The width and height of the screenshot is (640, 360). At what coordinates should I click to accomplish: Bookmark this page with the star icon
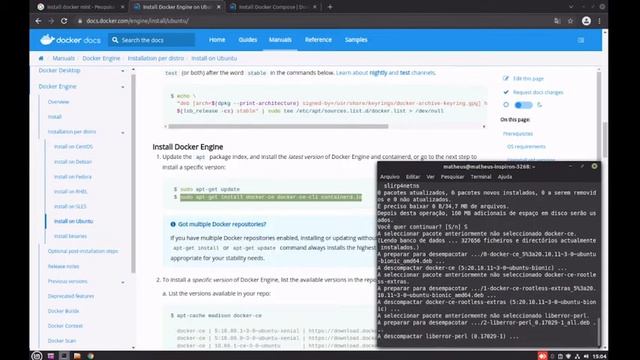click(x=570, y=21)
